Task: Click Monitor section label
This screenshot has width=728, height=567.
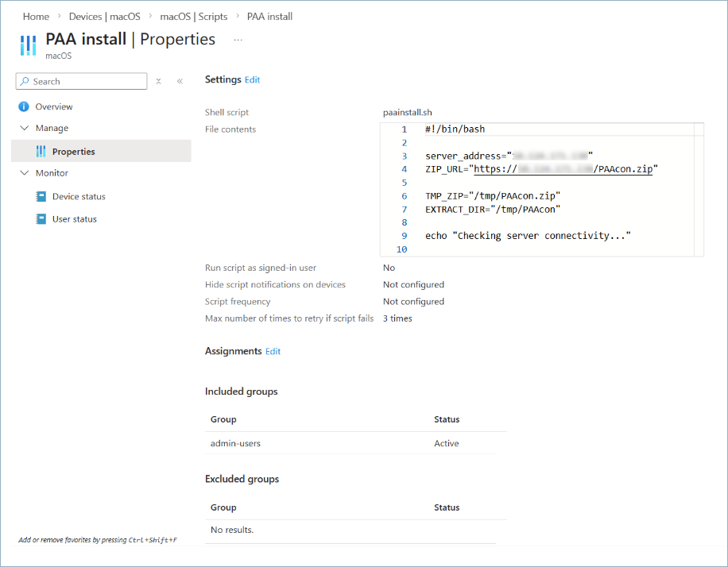Action: pyautogui.click(x=52, y=173)
